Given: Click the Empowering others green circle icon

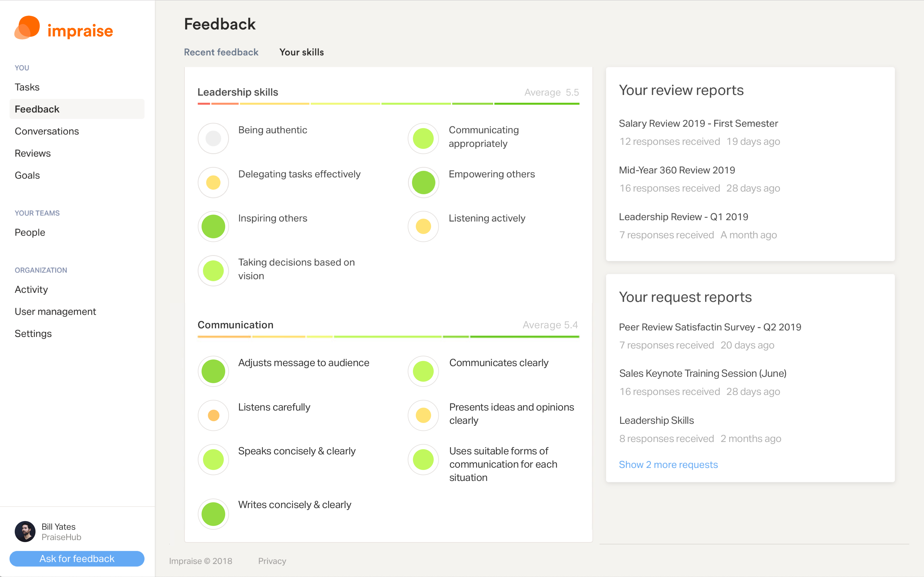Looking at the screenshot, I should pos(423,182).
